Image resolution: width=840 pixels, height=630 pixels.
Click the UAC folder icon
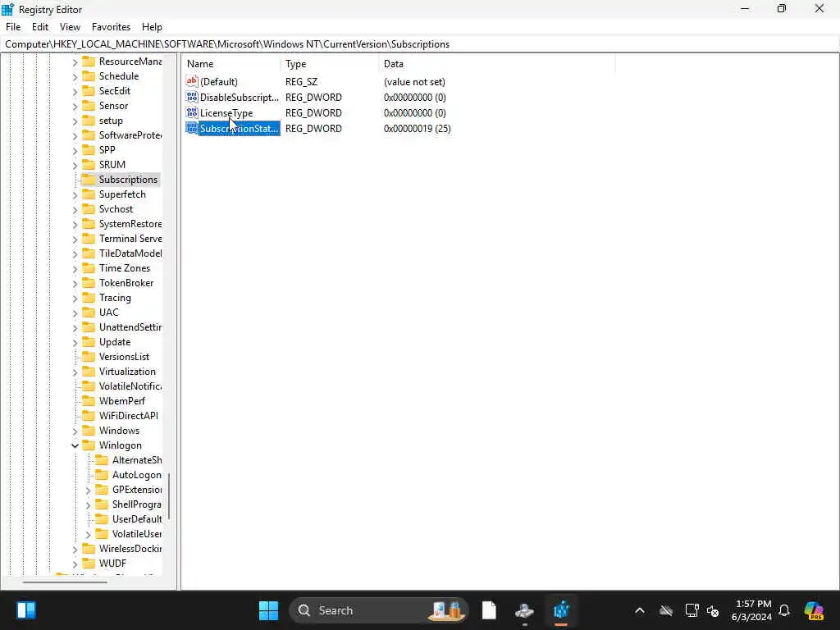coord(89,312)
